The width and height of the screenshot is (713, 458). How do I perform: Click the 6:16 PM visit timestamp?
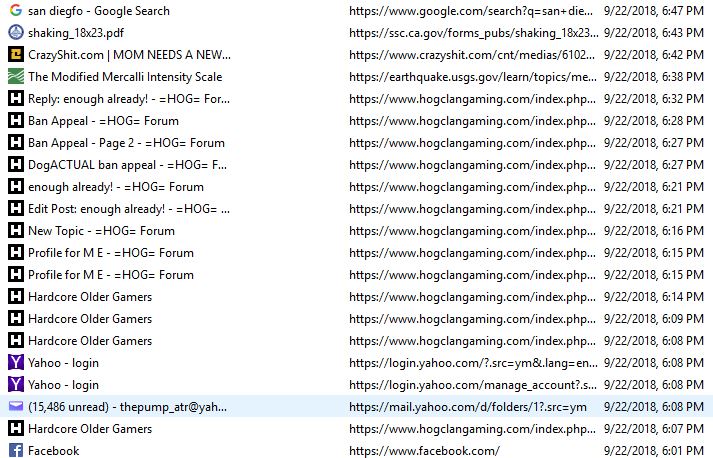(654, 231)
